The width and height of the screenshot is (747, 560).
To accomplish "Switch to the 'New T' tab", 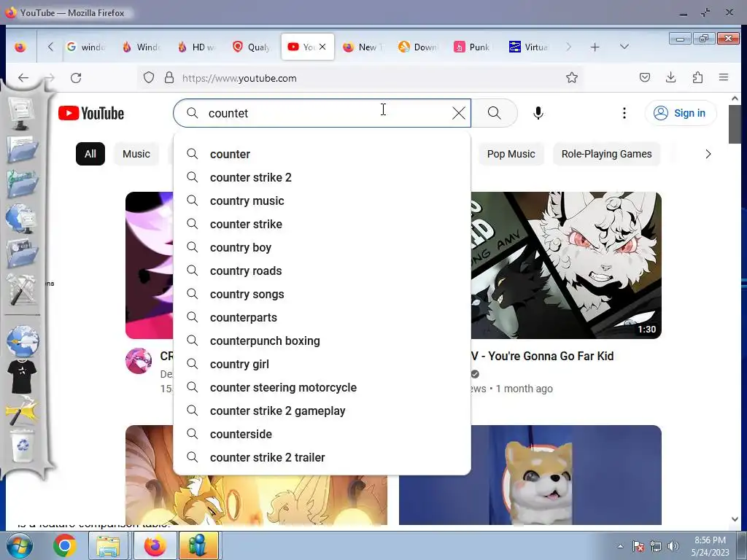I will pyautogui.click(x=363, y=47).
